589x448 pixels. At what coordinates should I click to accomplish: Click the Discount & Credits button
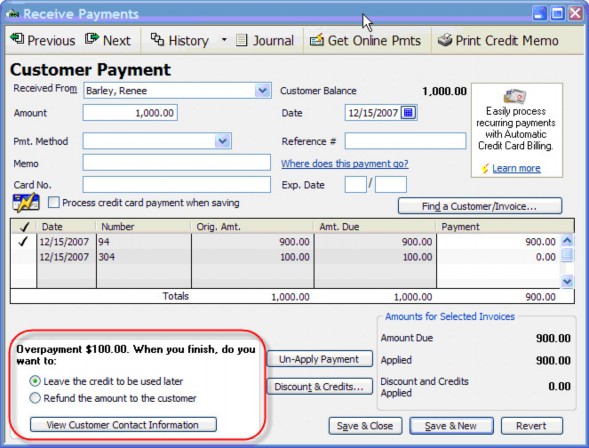320,386
